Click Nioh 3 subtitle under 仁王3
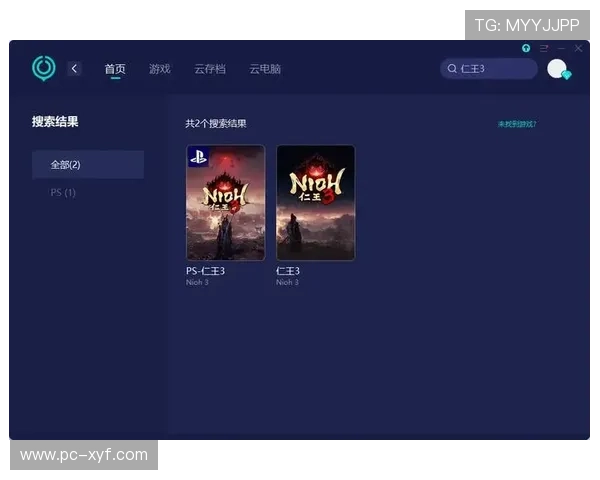600x480 pixels. [287, 282]
